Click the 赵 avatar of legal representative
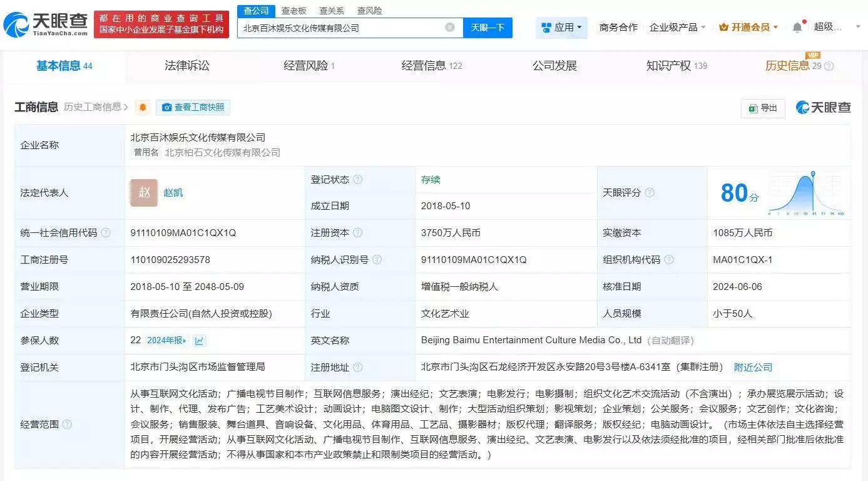The height and width of the screenshot is (481, 868). (144, 193)
